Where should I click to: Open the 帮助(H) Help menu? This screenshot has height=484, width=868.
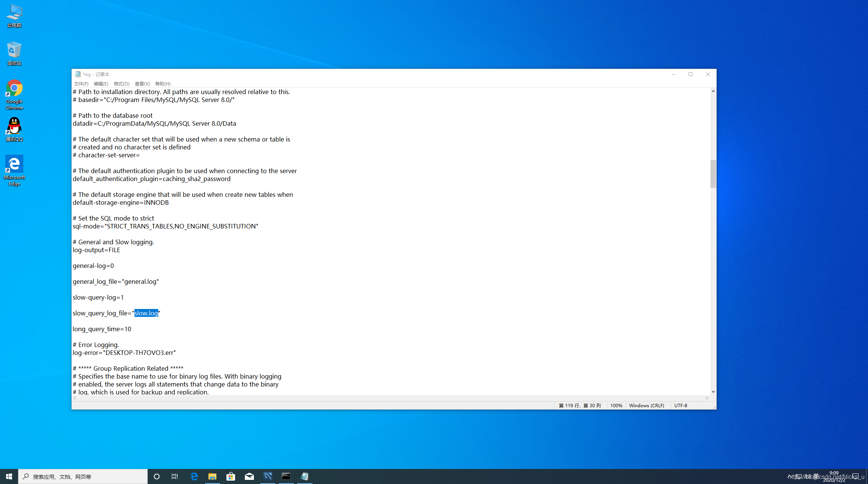pyautogui.click(x=163, y=84)
